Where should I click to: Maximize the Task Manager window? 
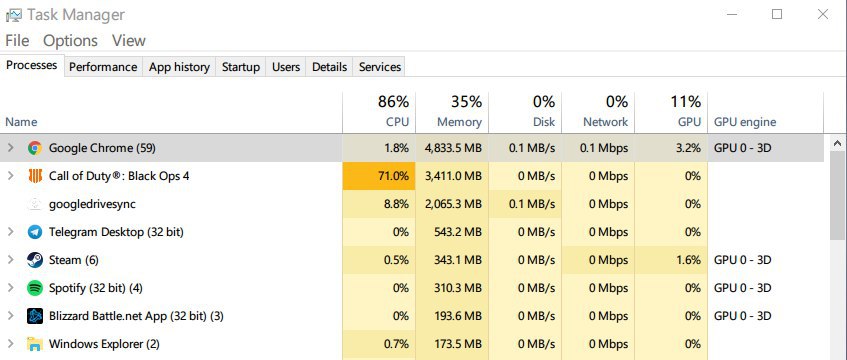coord(777,15)
